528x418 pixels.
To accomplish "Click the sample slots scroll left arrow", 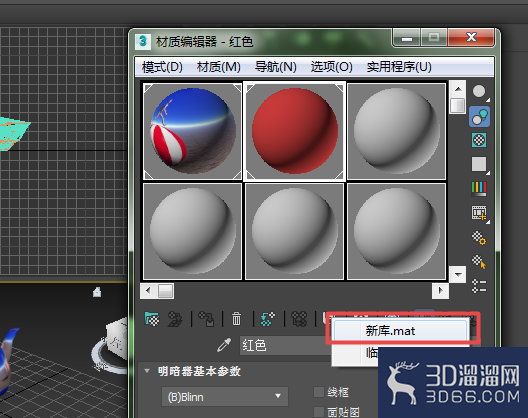I will click(148, 290).
